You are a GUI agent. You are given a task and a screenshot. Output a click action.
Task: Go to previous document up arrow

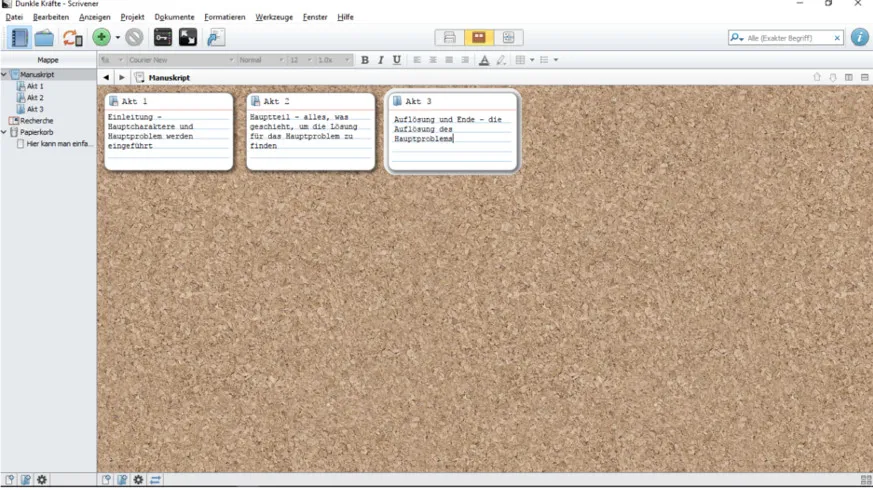click(817, 77)
